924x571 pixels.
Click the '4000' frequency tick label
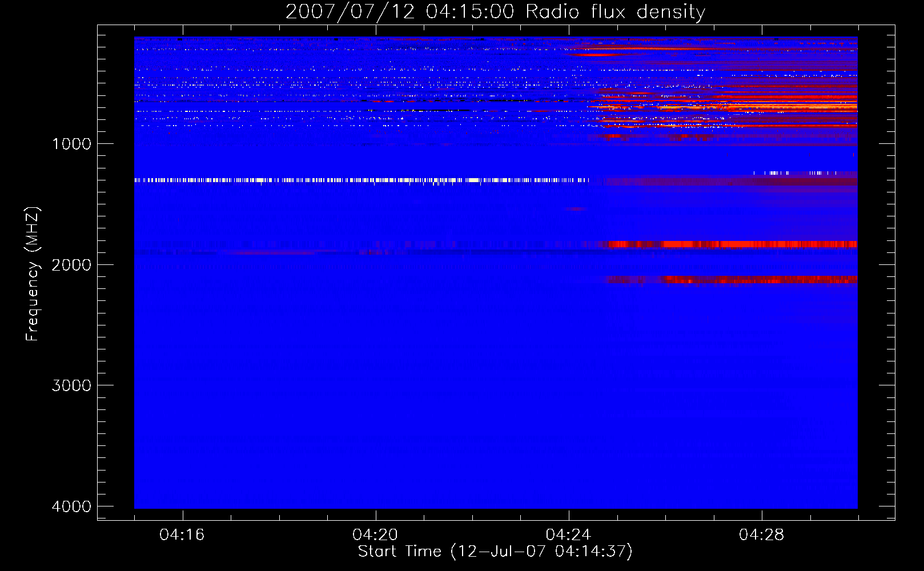71,506
